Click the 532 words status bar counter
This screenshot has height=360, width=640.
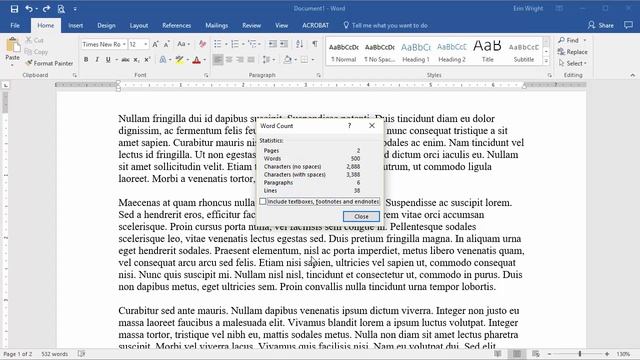[55, 354]
